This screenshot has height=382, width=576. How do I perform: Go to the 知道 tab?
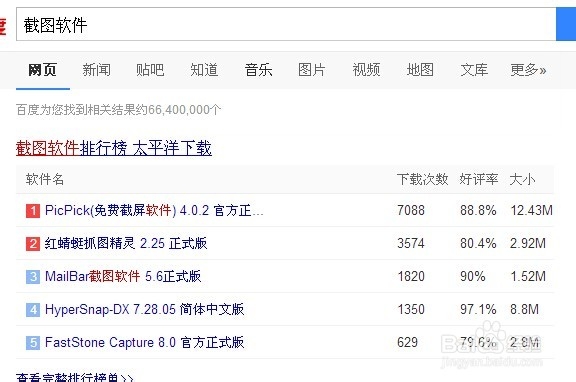point(204,69)
